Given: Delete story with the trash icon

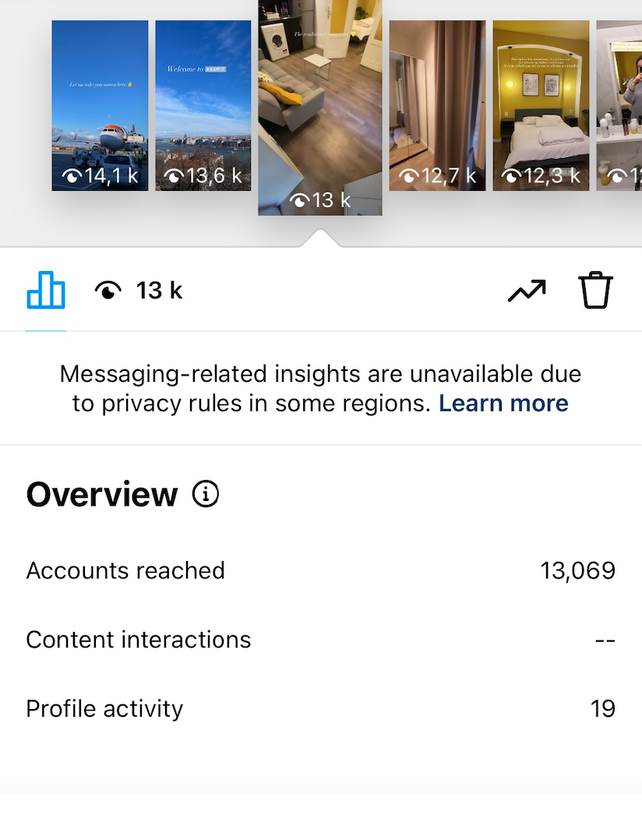Looking at the screenshot, I should click(x=596, y=291).
